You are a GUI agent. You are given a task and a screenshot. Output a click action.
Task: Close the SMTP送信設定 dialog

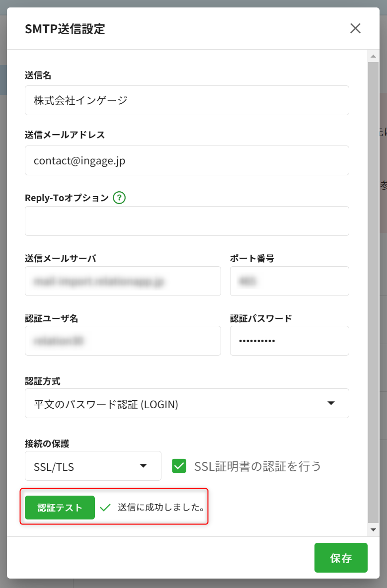coord(355,28)
